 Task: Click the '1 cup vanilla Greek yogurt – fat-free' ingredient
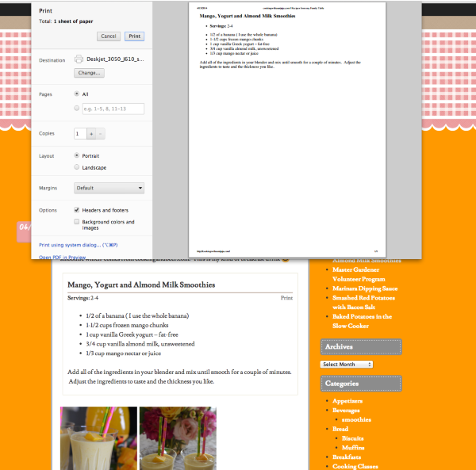[132, 334]
